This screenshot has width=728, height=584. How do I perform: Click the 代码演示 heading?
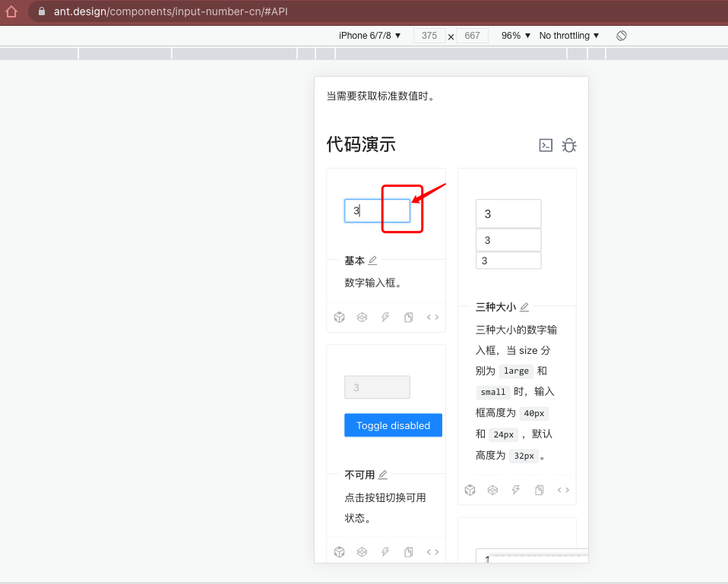tap(361, 144)
